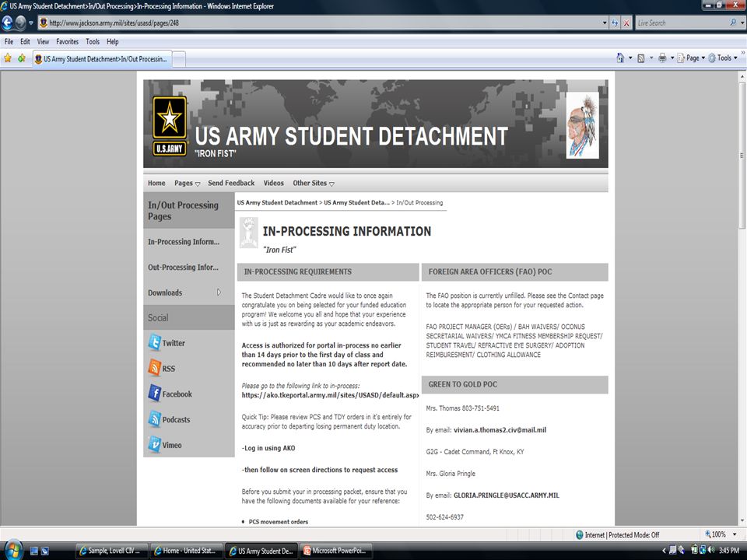Open the Favorites menu

67,41
